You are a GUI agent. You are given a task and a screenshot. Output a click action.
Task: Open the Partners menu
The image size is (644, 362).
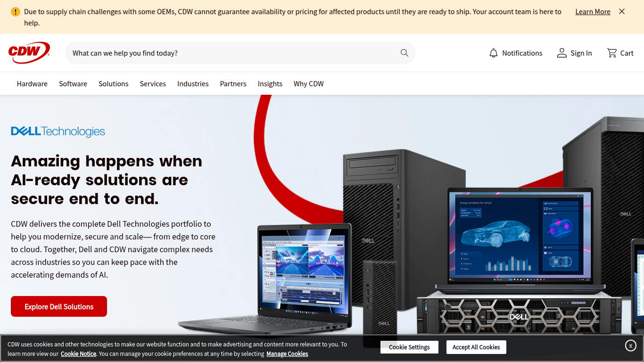click(x=233, y=83)
